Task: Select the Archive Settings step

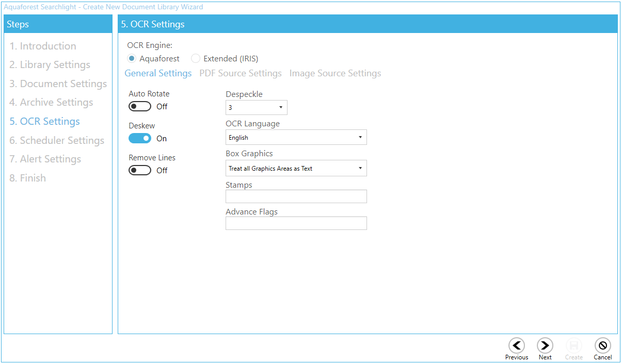Action: click(51, 102)
